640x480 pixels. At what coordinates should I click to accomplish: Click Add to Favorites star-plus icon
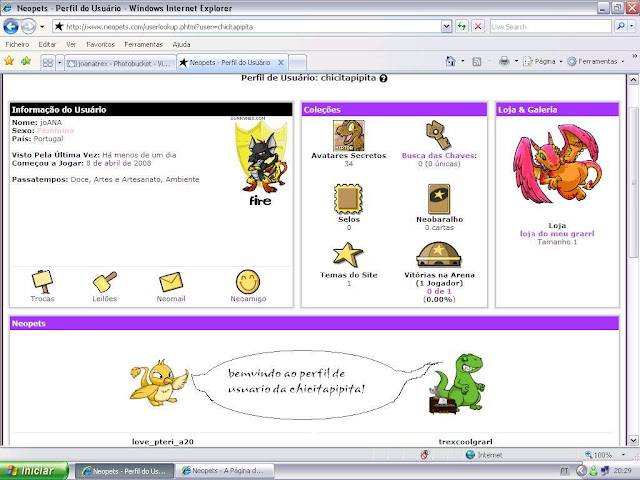tap(26, 61)
